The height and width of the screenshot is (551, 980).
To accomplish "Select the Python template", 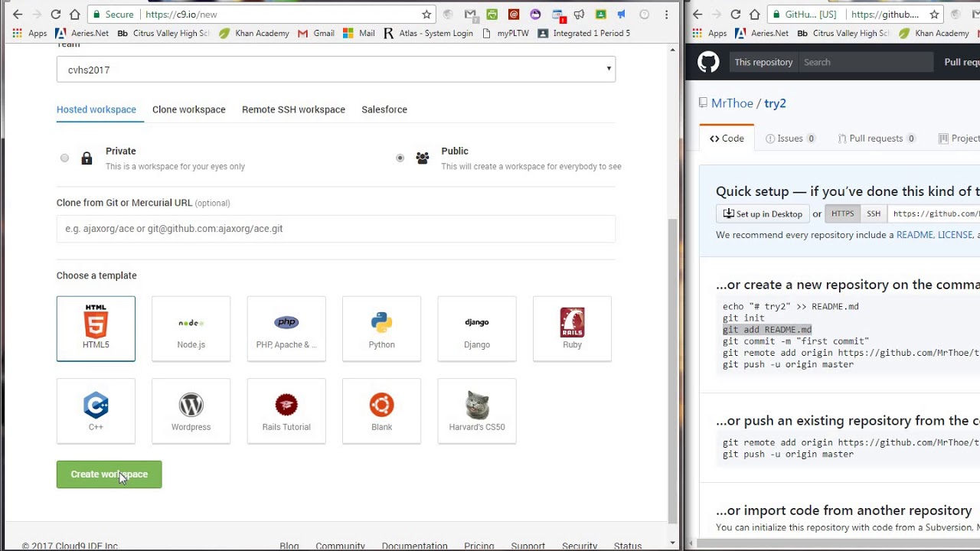I will (381, 329).
